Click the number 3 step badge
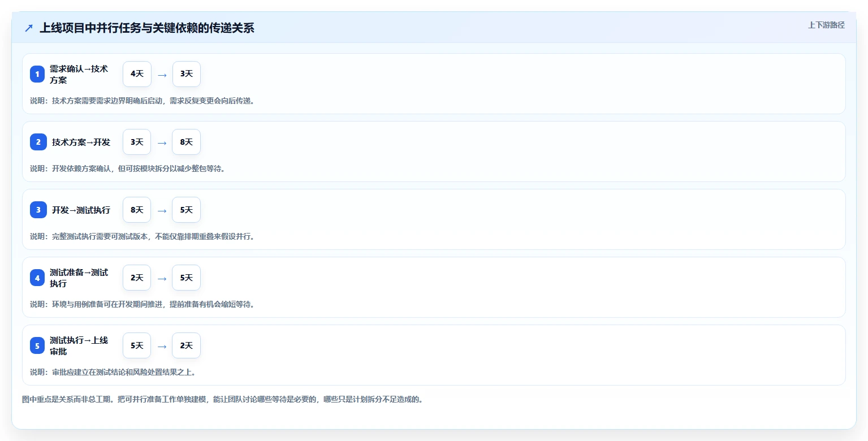The height and width of the screenshot is (441, 868). click(x=38, y=210)
